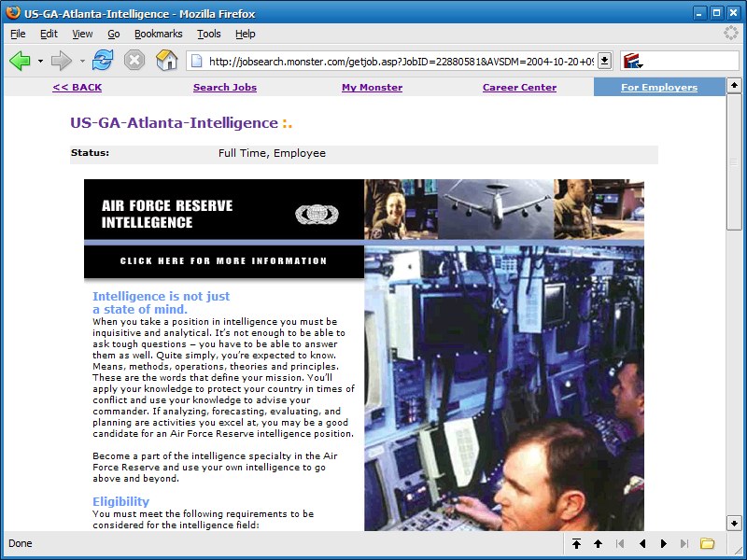This screenshot has width=747, height=560.
Task: Click the scrollbar up arrow
Action: click(x=734, y=85)
